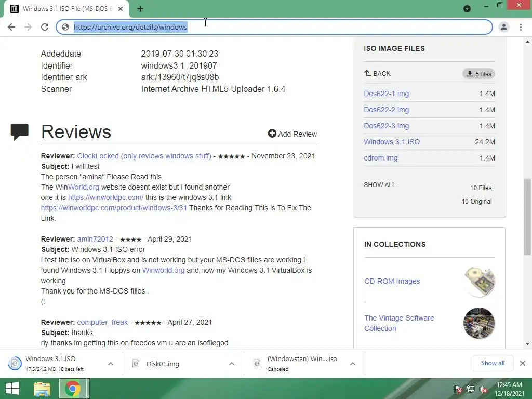Image resolution: width=532 pixels, height=399 pixels.
Task: Open network icon in system tray
Action: click(471, 389)
